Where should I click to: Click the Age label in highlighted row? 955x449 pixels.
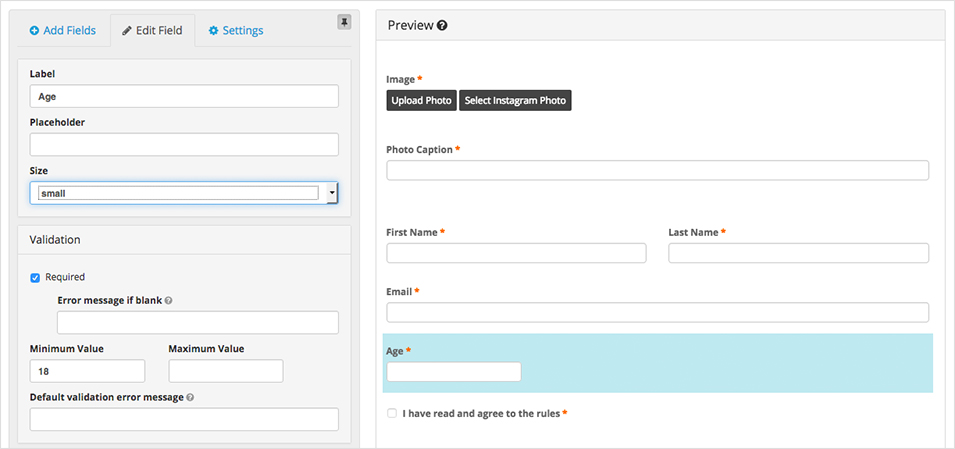[395, 352]
